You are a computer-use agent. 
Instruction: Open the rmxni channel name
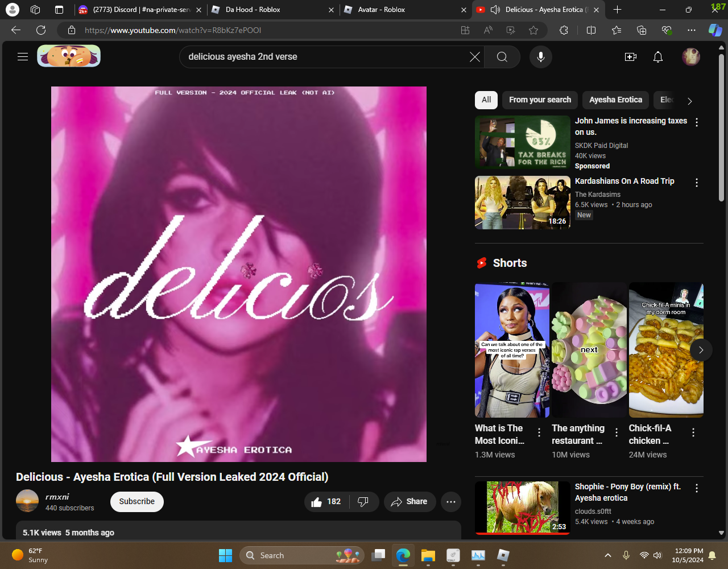pos(57,497)
